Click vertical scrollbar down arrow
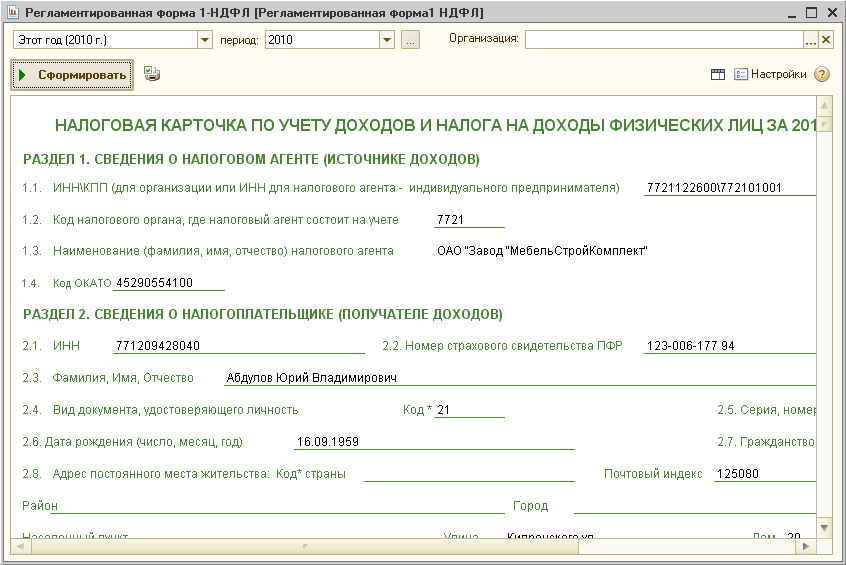Screen dimensions: 846x565 pyautogui.click(x=824, y=527)
